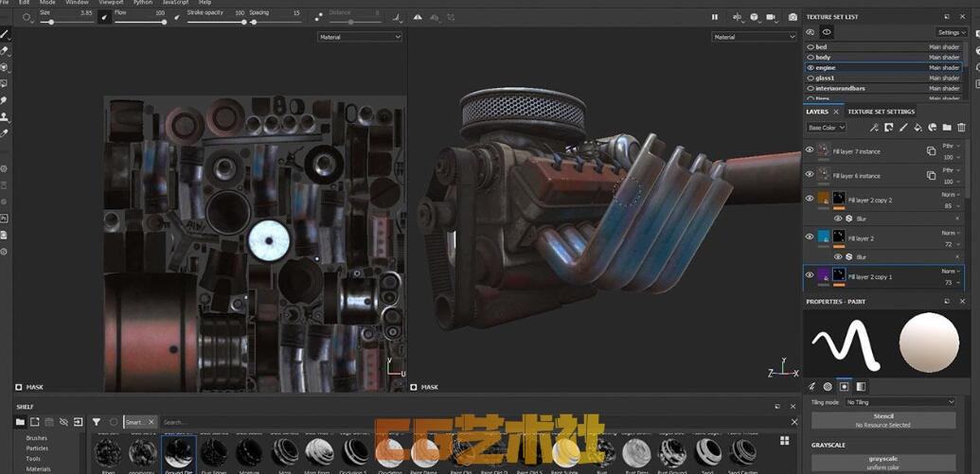Image resolution: width=980 pixels, height=474 pixels.
Task: Click the Stencil No Resource Selected button
Action: tap(883, 420)
